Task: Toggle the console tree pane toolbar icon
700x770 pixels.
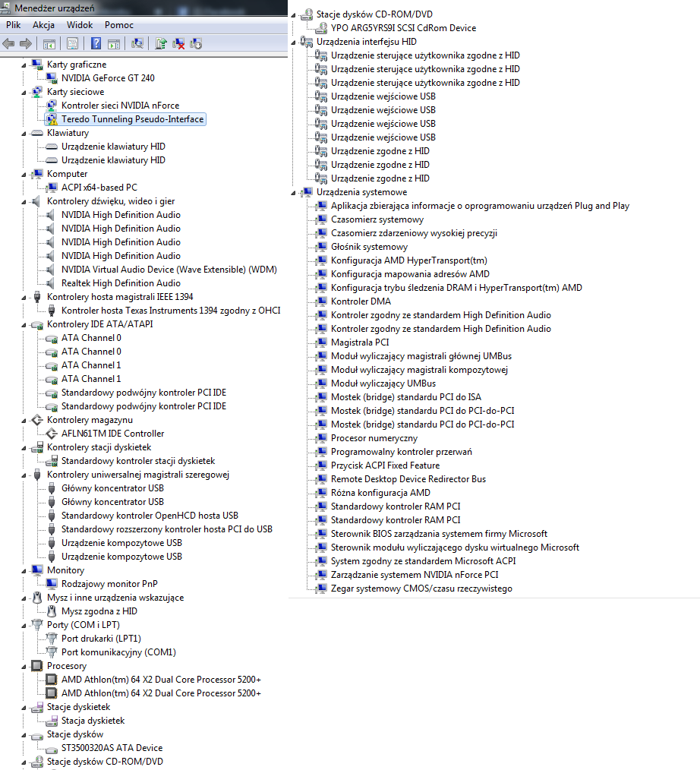Action: 49,44
